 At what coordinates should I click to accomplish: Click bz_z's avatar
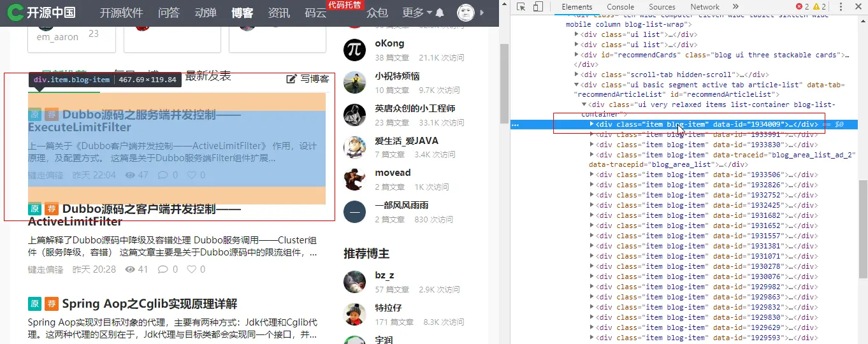pyautogui.click(x=354, y=282)
